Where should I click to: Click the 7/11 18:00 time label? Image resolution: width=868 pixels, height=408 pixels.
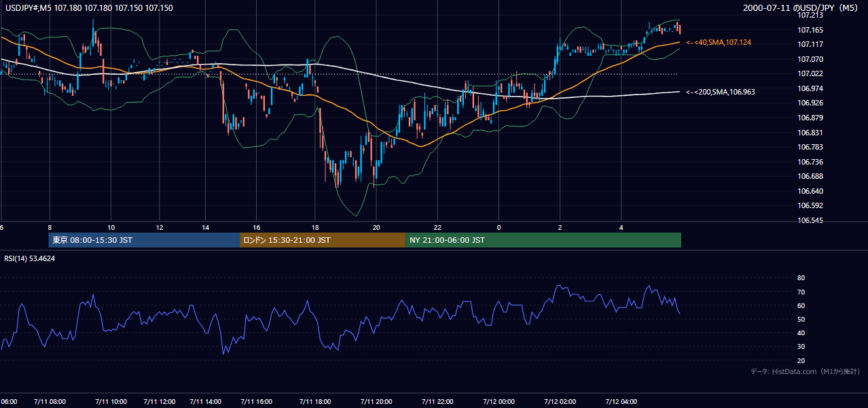point(315,401)
